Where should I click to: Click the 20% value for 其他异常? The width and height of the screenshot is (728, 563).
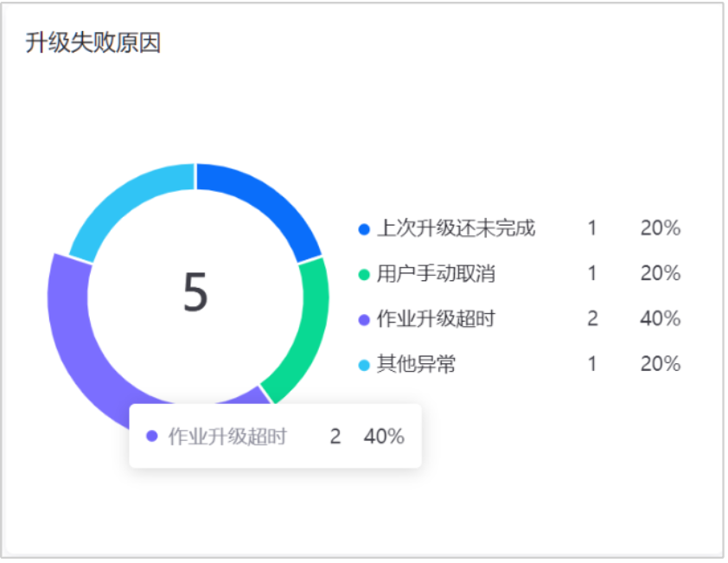click(660, 364)
